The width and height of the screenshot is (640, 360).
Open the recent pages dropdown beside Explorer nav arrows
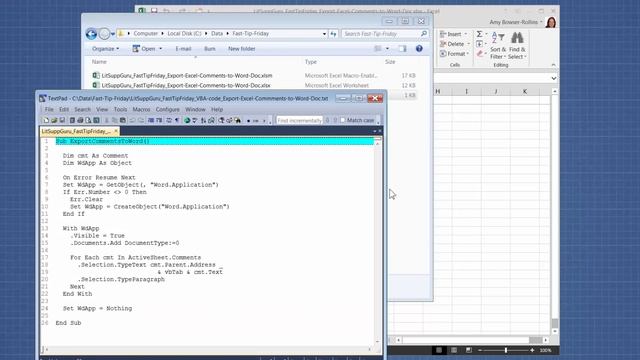point(113,34)
